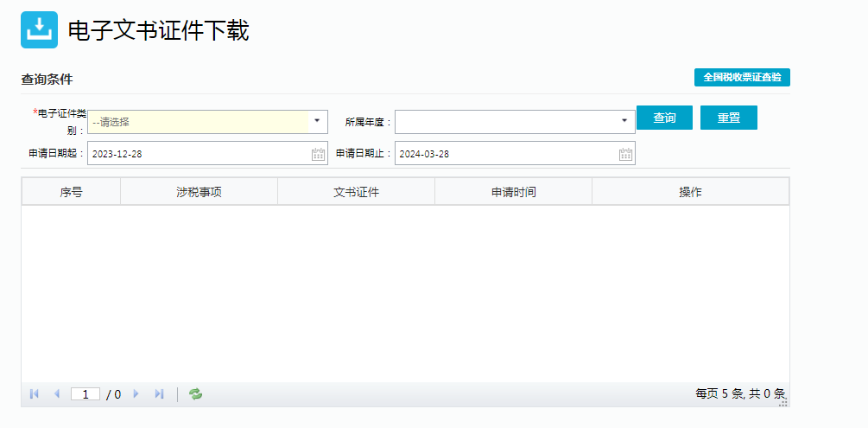Click the 申请日期起 date field
This screenshot has width=868, height=428.
(199, 154)
